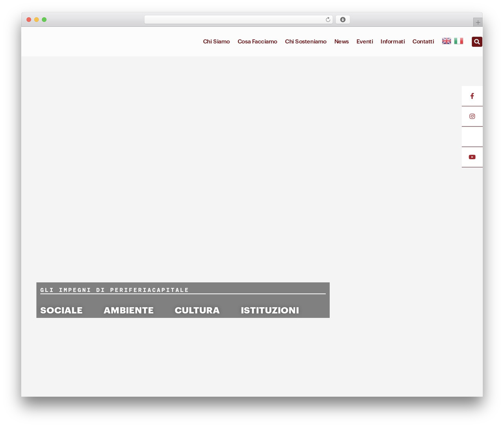Click the browser address bar
The width and height of the screenshot is (504, 427).
click(x=238, y=20)
